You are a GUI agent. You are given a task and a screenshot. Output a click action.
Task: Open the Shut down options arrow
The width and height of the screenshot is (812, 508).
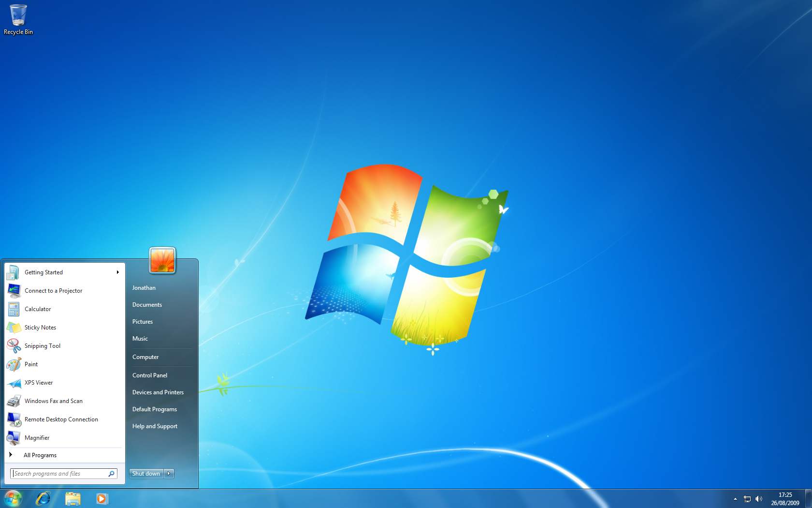pos(169,474)
